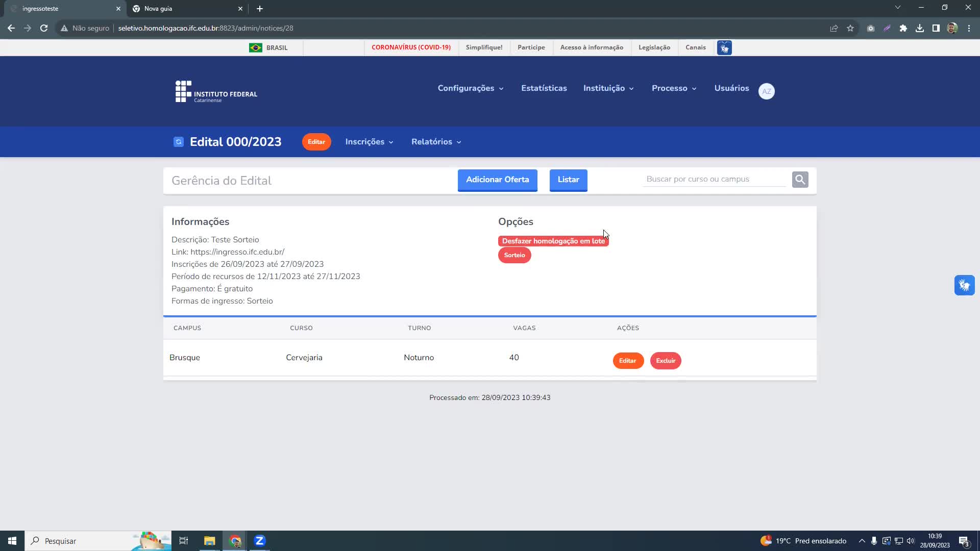Click the browser forward arrow
The height and width of the screenshot is (551, 980).
click(28, 28)
